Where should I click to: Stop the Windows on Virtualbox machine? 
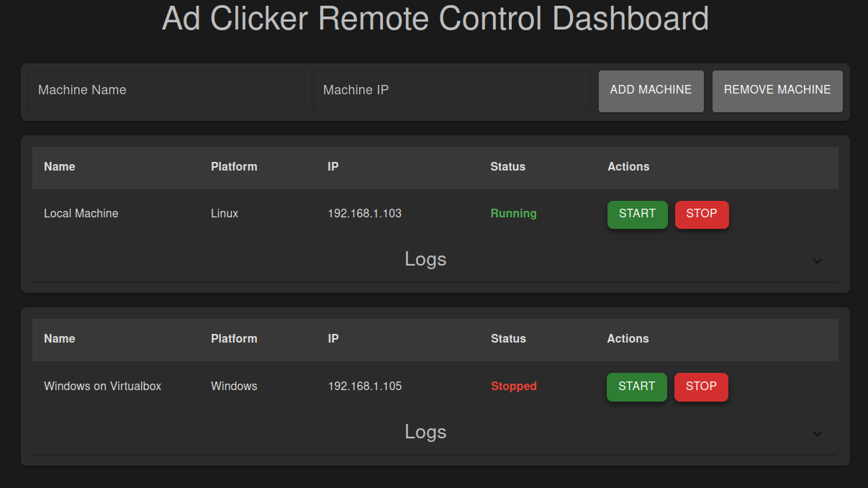[x=701, y=387]
